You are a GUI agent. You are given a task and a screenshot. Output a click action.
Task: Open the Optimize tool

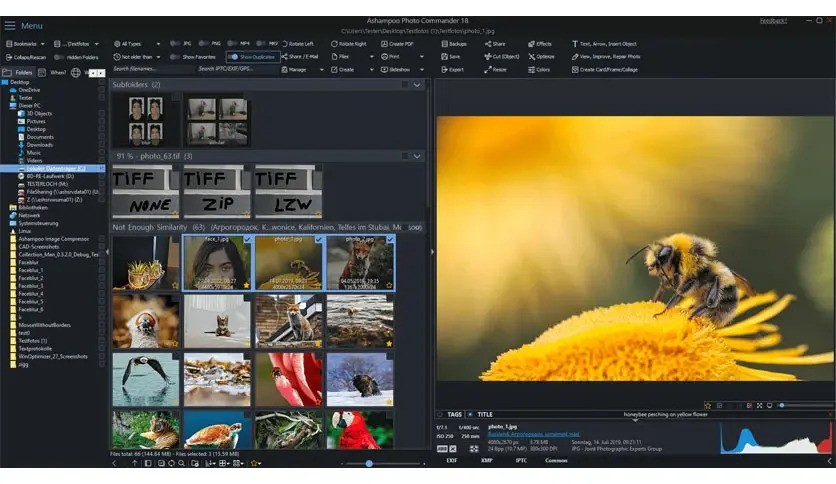coord(541,57)
